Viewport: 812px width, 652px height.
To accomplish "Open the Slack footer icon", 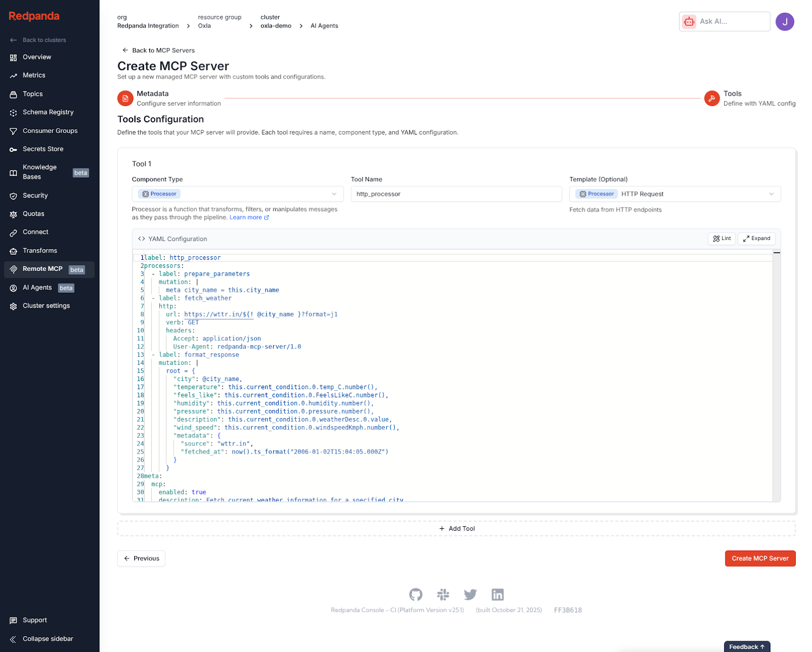I will point(443,595).
